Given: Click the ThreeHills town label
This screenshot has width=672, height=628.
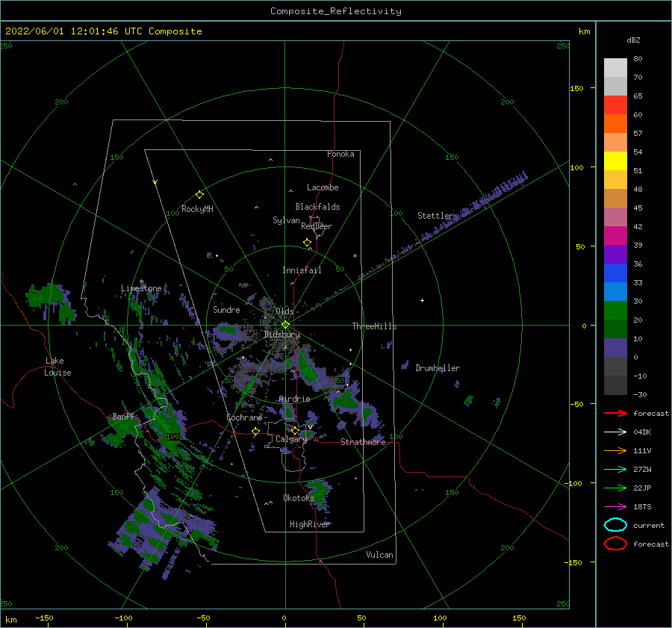Looking at the screenshot, I should click(375, 326).
